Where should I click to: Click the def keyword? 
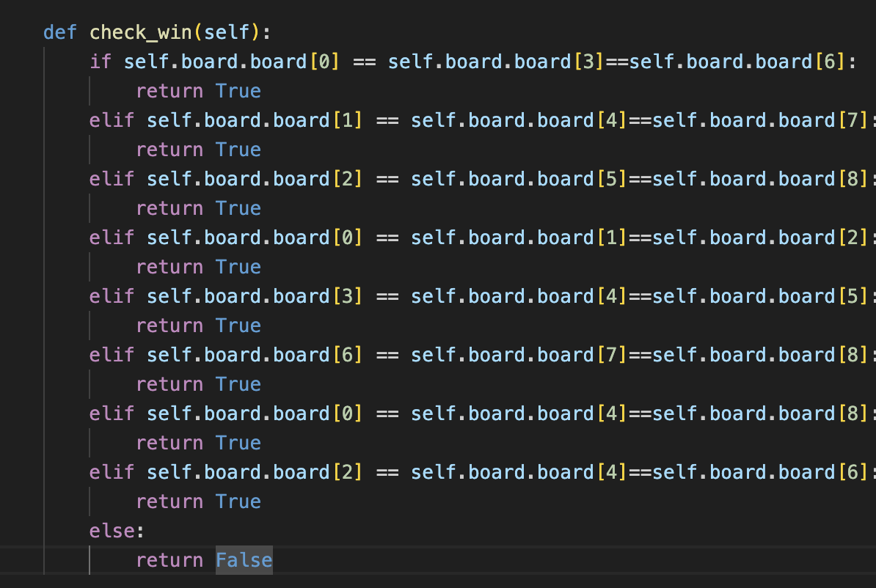pos(59,32)
